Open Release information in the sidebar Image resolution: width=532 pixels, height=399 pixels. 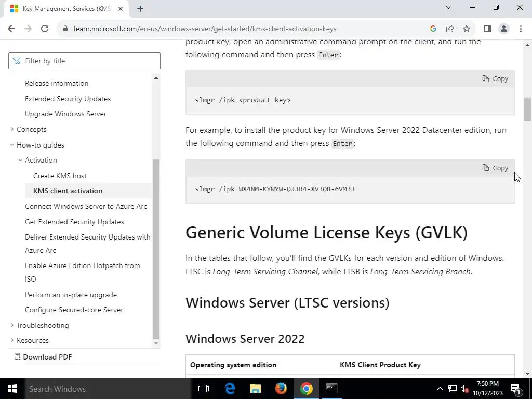click(x=57, y=83)
